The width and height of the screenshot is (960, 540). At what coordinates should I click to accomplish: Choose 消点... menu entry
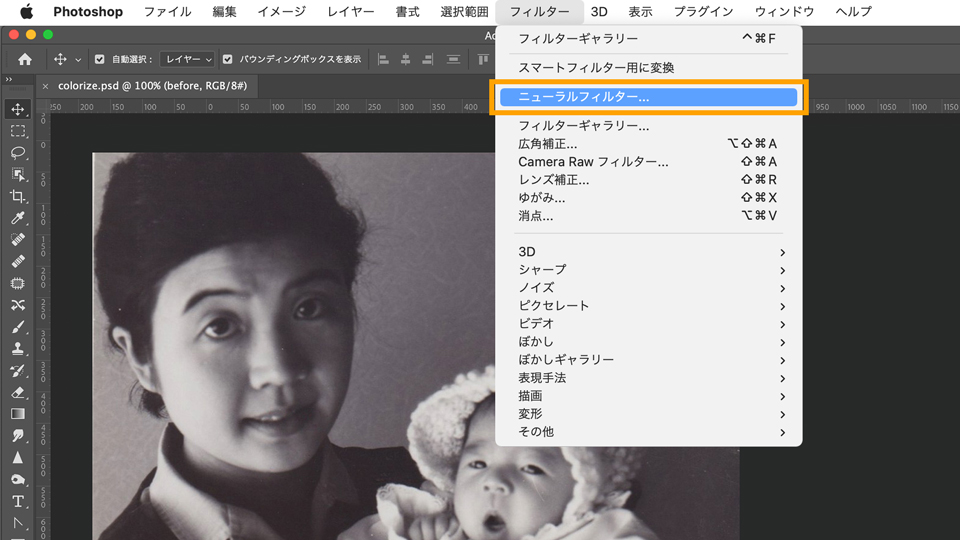648,216
